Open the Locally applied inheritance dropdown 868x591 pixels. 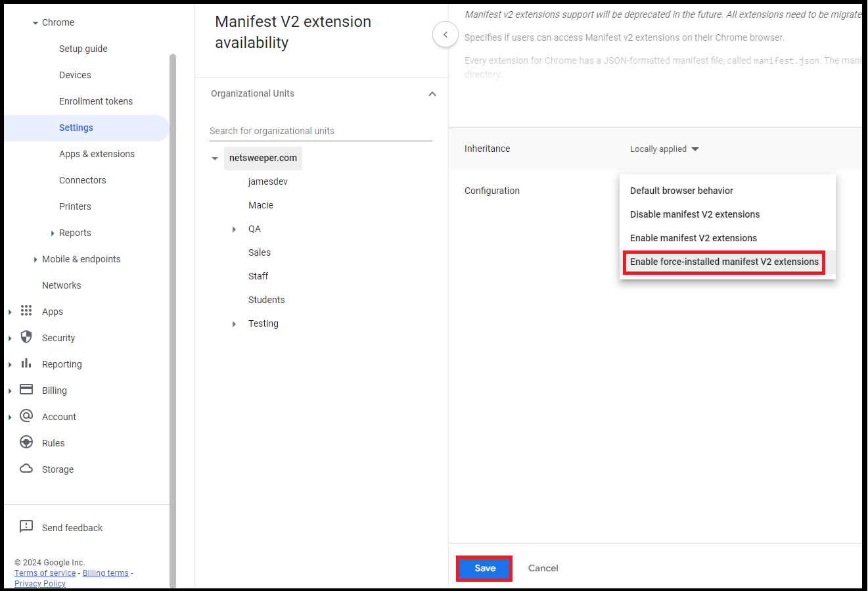click(x=664, y=149)
